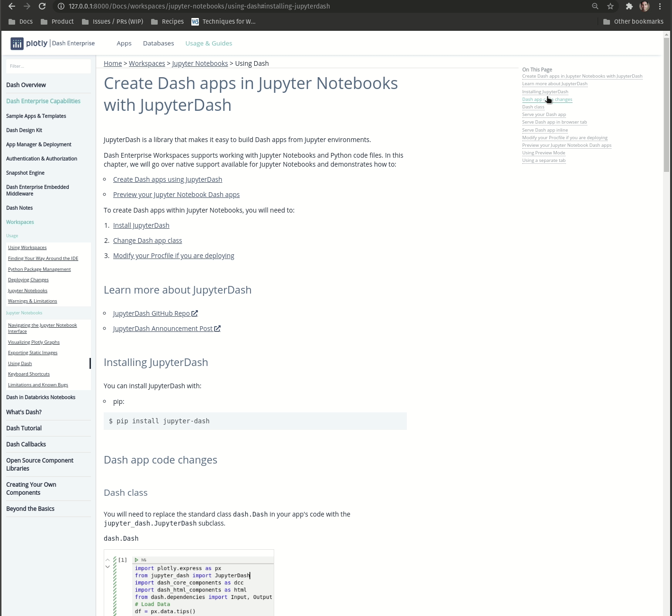Image resolution: width=672 pixels, height=616 pixels.
Task: Open the Databases navigation tab
Action: [x=159, y=43]
